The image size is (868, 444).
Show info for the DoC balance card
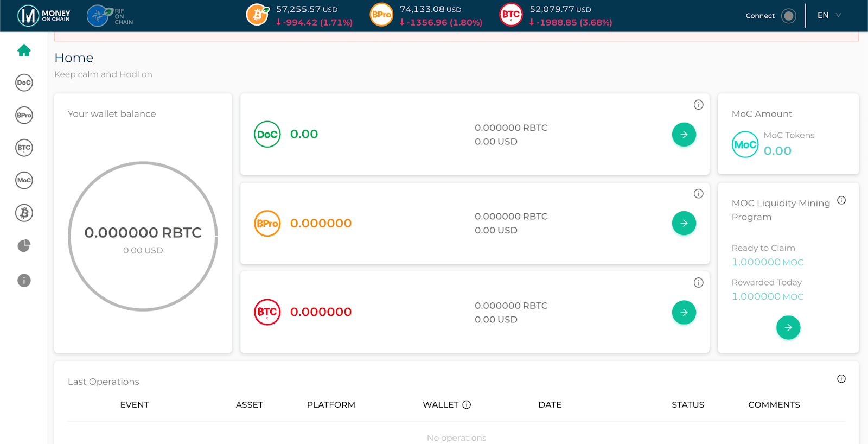coord(699,105)
